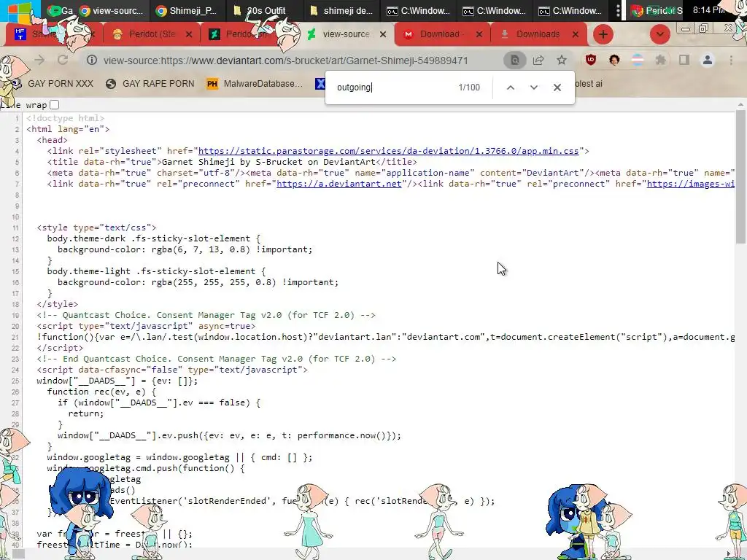747x560 pixels.
Task: Open a new tab with plus button
Action: pyautogui.click(x=603, y=34)
